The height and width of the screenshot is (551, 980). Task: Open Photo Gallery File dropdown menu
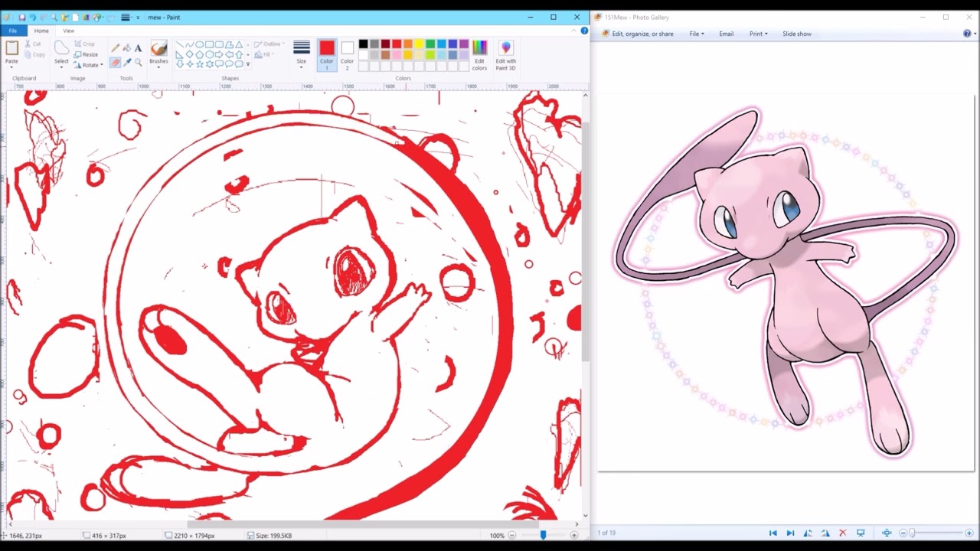click(x=697, y=34)
